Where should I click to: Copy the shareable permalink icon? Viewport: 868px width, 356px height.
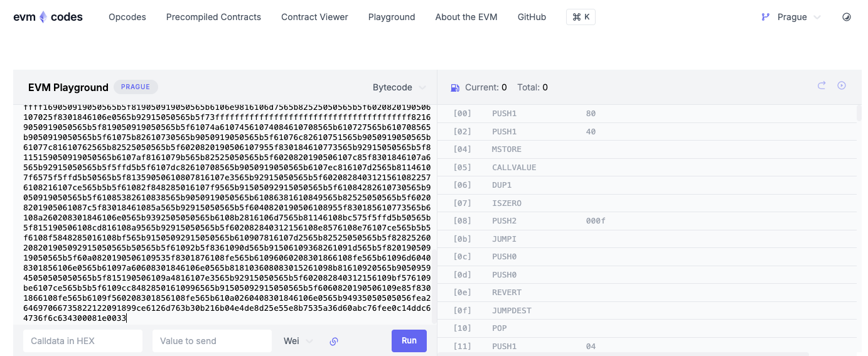pyautogui.click(x=334, y=341)
